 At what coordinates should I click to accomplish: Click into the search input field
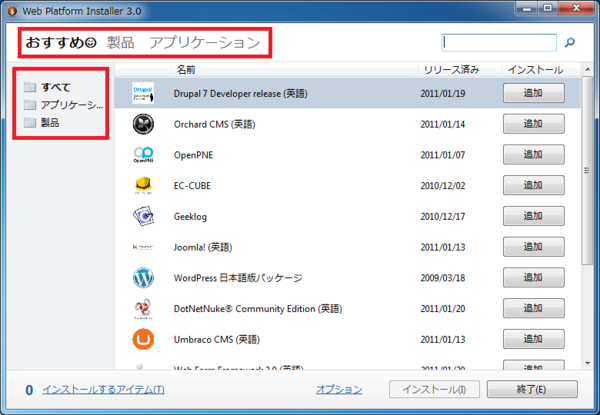click(499, 42)
